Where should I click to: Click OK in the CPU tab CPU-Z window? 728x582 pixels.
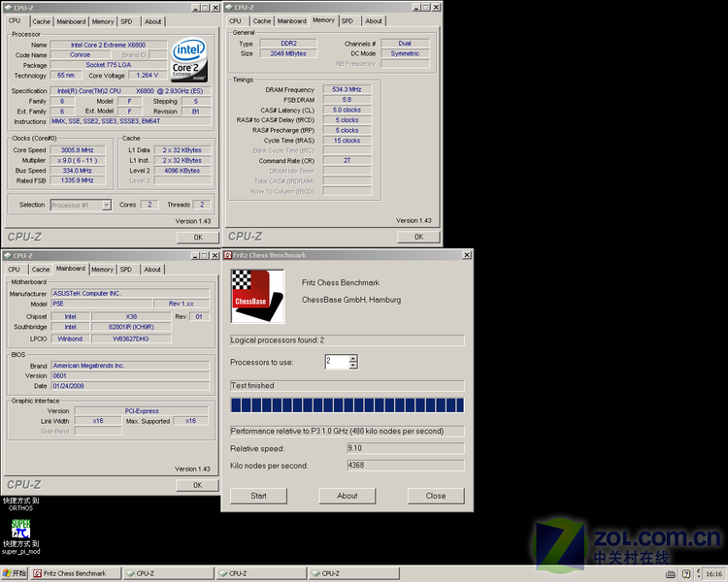point(198,238)
